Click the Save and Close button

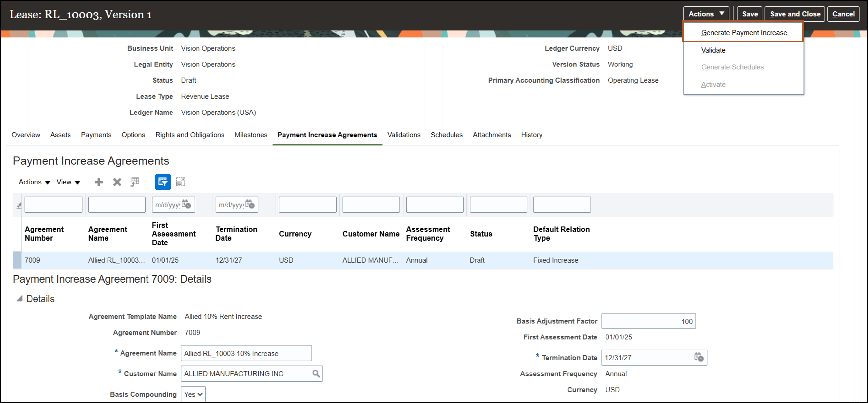(794, 14)
